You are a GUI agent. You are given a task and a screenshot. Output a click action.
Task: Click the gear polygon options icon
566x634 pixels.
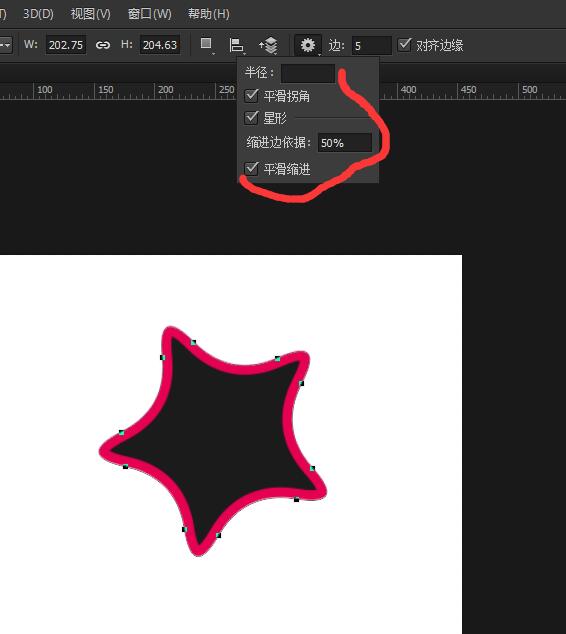point(308,45)
